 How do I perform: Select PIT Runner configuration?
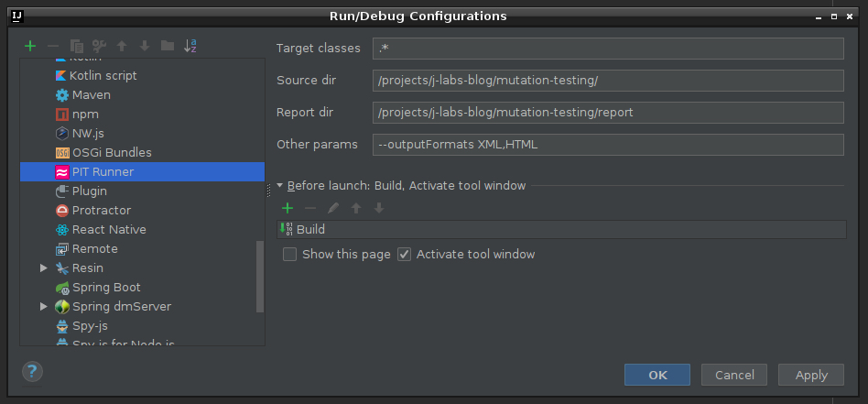(142, 172)
